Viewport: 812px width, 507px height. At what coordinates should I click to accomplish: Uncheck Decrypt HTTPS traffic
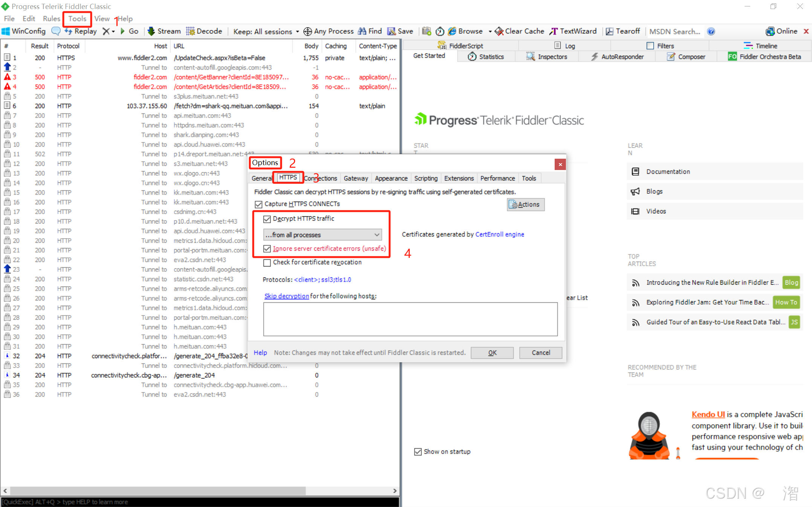pos(267,219)
